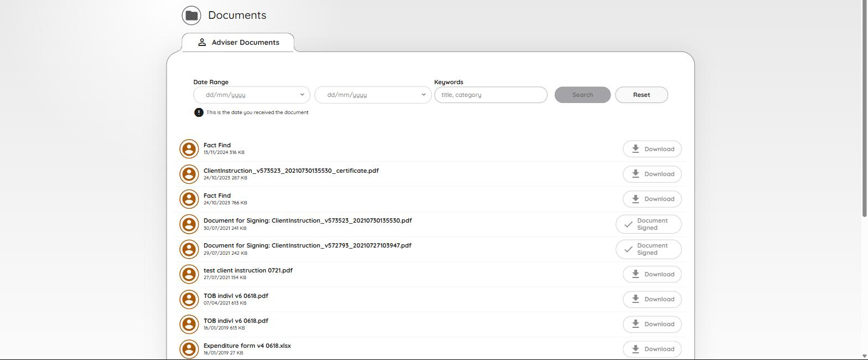Select Fact Find title dated 24/10/2023
868x360 pixels.
(217, 196)
